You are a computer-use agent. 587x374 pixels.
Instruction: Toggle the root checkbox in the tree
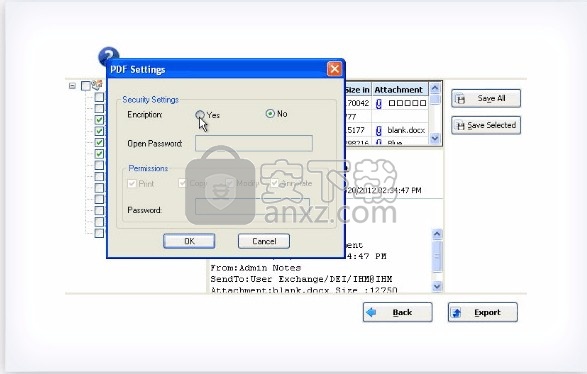86,86
